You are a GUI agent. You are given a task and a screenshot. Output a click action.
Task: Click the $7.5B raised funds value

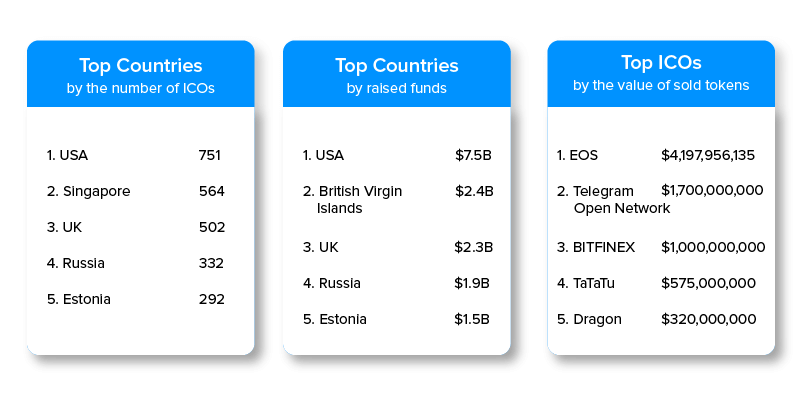pyautogui.click(x=472, y=155)
